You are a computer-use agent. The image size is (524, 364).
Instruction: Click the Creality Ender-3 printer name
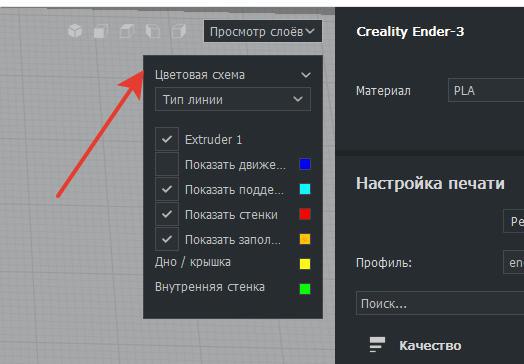tap(410, 32)
